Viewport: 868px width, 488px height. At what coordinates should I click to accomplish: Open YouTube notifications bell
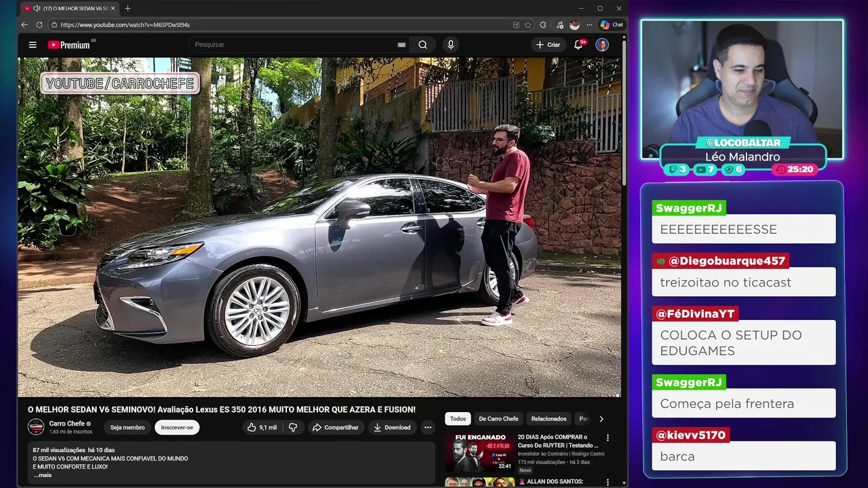click(x=578, y=45)
